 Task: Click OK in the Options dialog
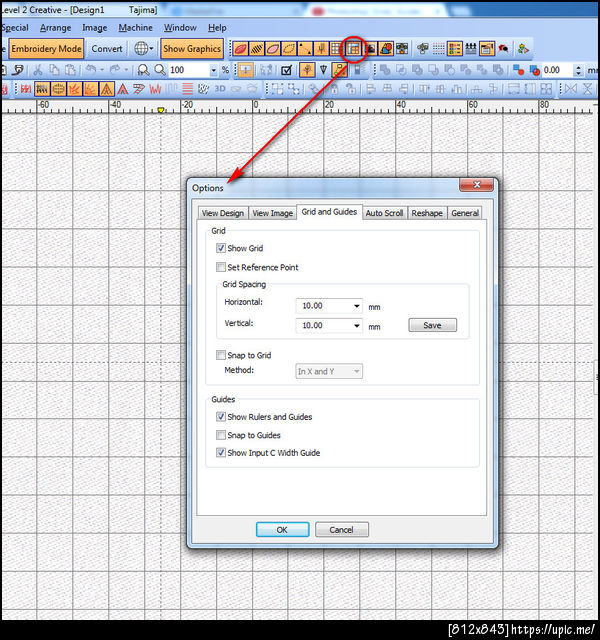point(282,530)
